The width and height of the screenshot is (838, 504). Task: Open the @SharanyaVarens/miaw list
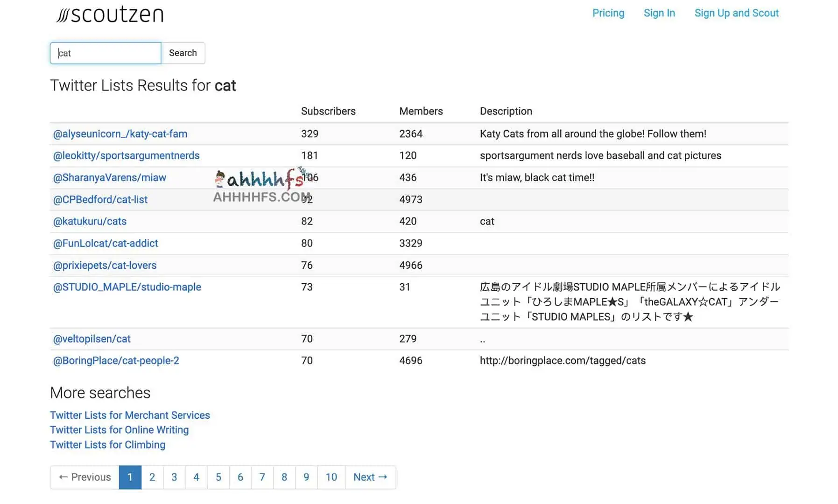tap(109, 178)
